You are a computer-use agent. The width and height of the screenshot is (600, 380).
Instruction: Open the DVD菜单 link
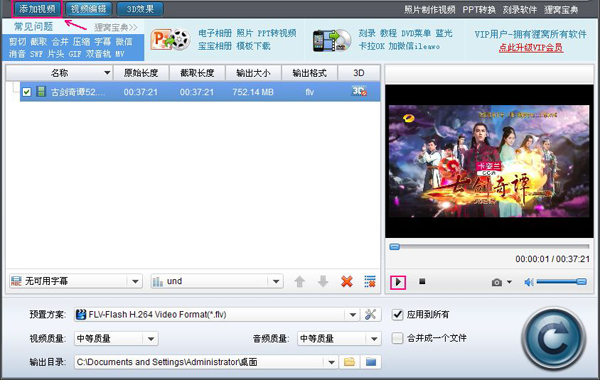tap(416, 33)
